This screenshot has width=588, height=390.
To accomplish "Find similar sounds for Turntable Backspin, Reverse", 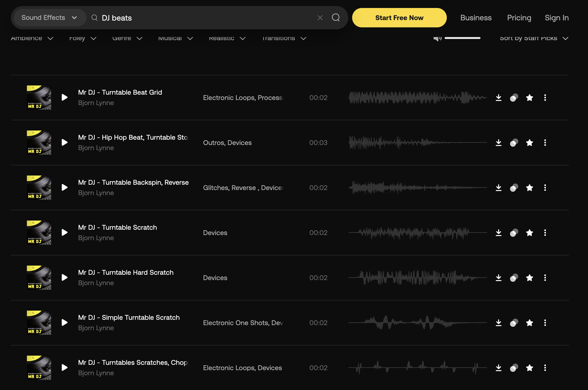I will pyautogui.click(x=514, y=188).
